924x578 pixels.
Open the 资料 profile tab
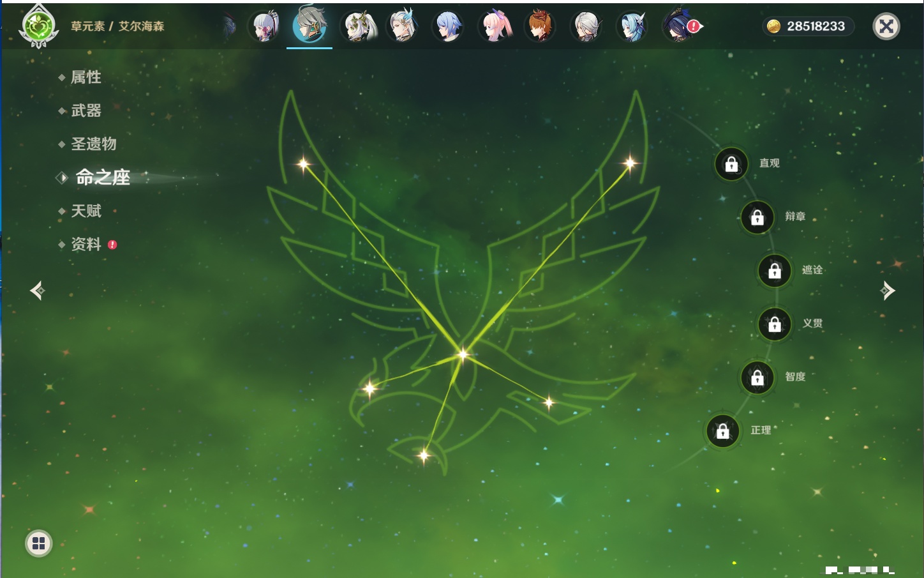86,244
